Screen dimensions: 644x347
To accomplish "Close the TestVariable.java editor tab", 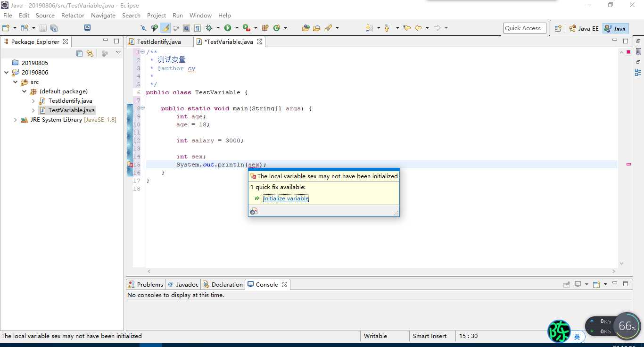I will click(259, 41).
